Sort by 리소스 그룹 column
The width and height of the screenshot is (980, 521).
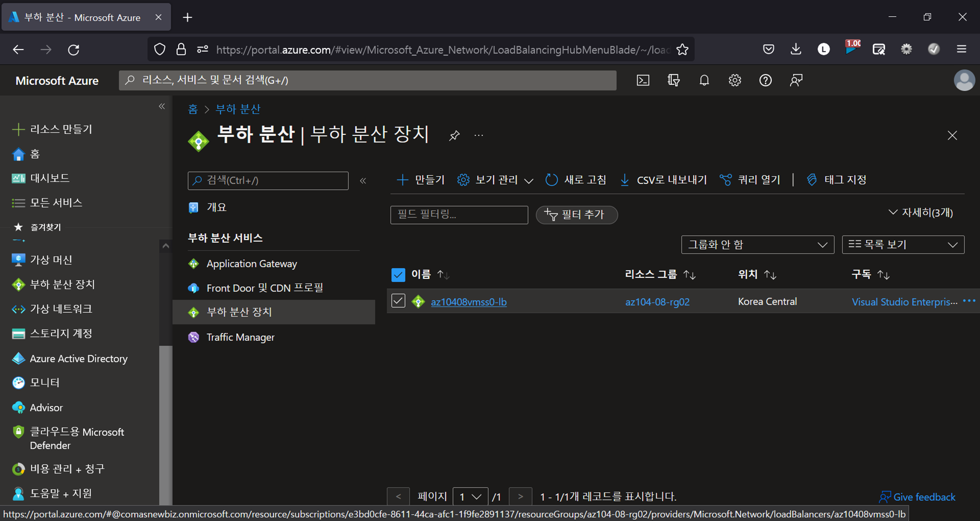[x=660, y=274]
